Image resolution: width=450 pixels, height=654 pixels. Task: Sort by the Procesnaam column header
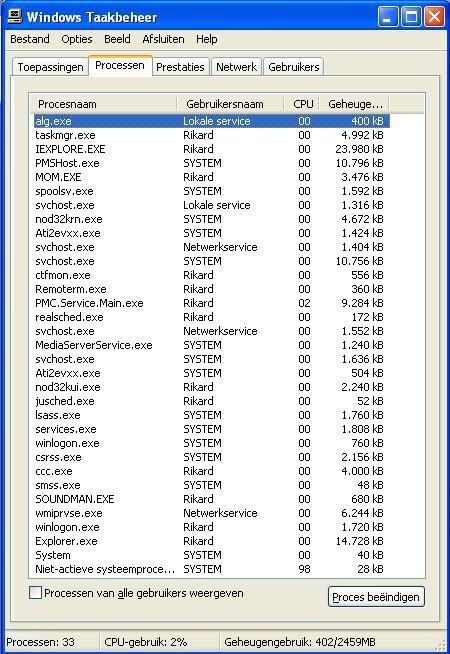click(104, 104)
